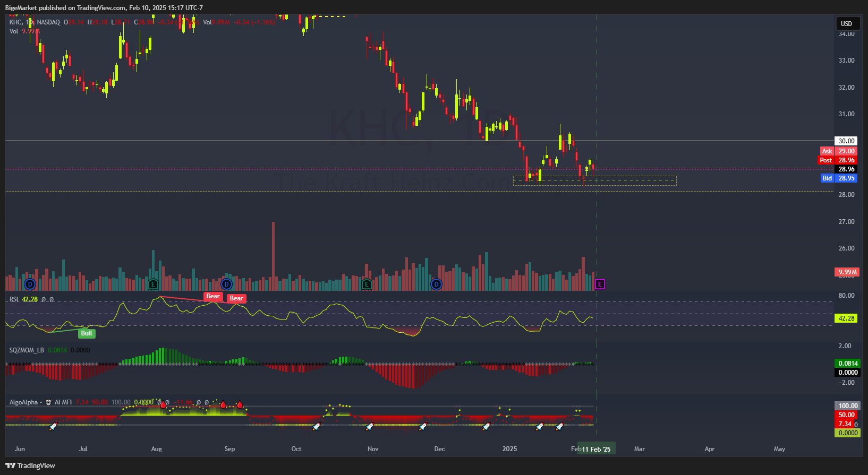Screen dimensions: 868x475
Task: Click the 11 Feb '25 date label
Action: coord(596,449)
